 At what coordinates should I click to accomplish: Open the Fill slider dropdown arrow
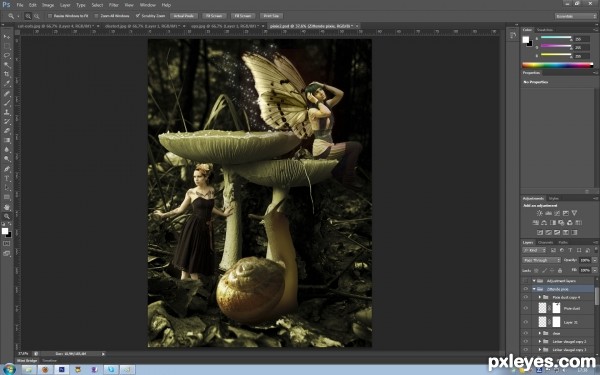click(595, 270)
